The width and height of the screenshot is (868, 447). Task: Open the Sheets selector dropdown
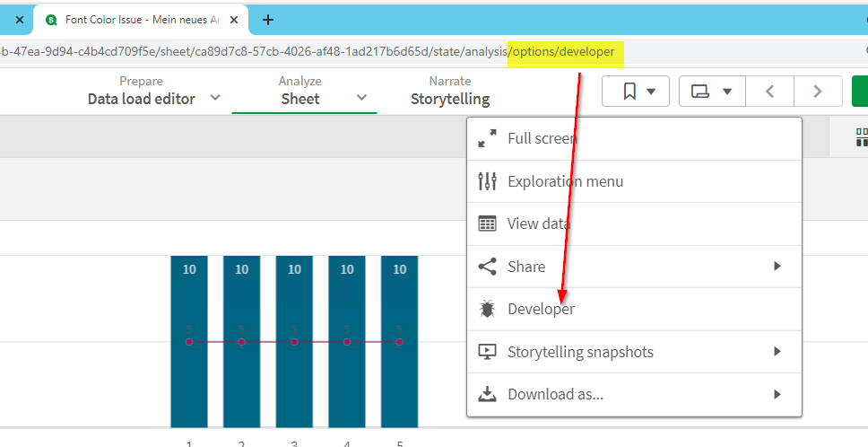click(x=713, y=91)
